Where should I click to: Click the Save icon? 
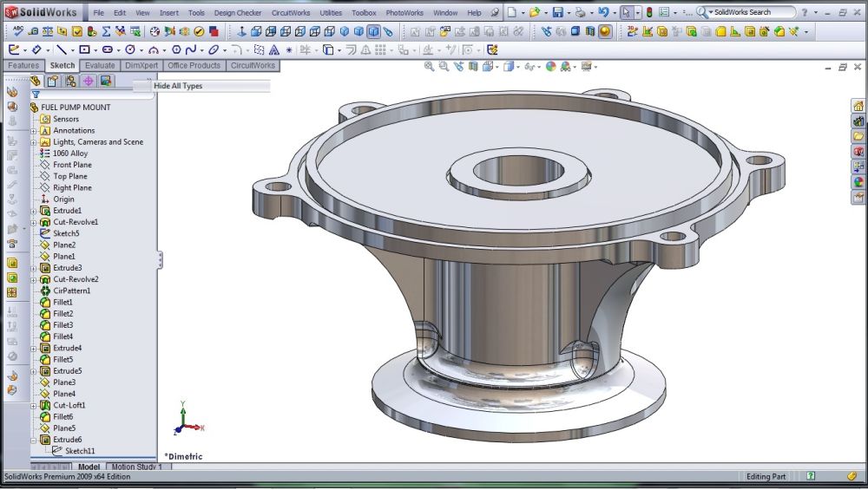558,12
